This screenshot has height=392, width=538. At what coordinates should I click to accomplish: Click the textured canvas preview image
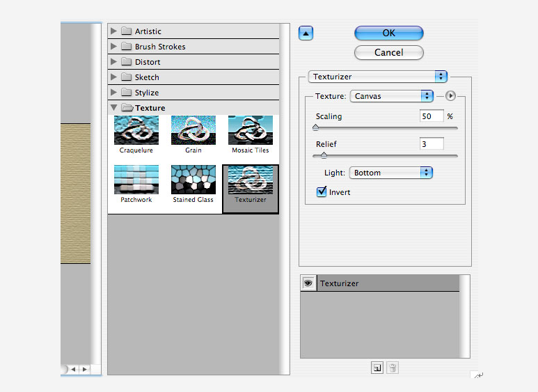click(x=75, y=194)
